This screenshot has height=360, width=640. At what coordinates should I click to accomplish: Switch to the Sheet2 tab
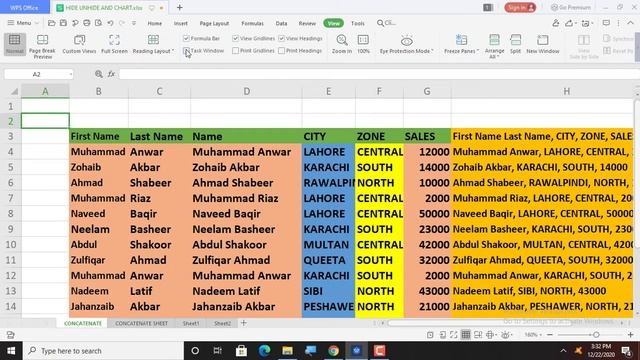222,323
